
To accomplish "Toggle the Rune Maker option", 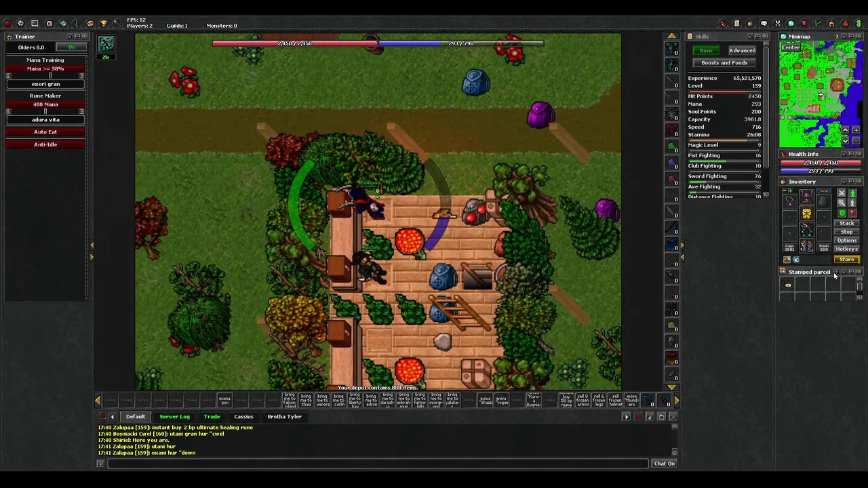I will pyautogui.click(x=45, y=96).
